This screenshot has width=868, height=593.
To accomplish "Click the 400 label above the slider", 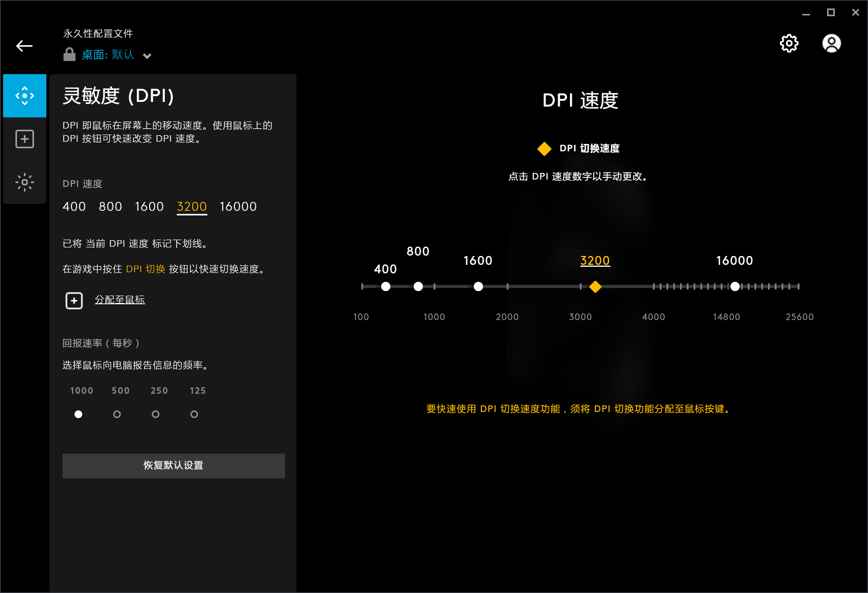I will point(385,269).
